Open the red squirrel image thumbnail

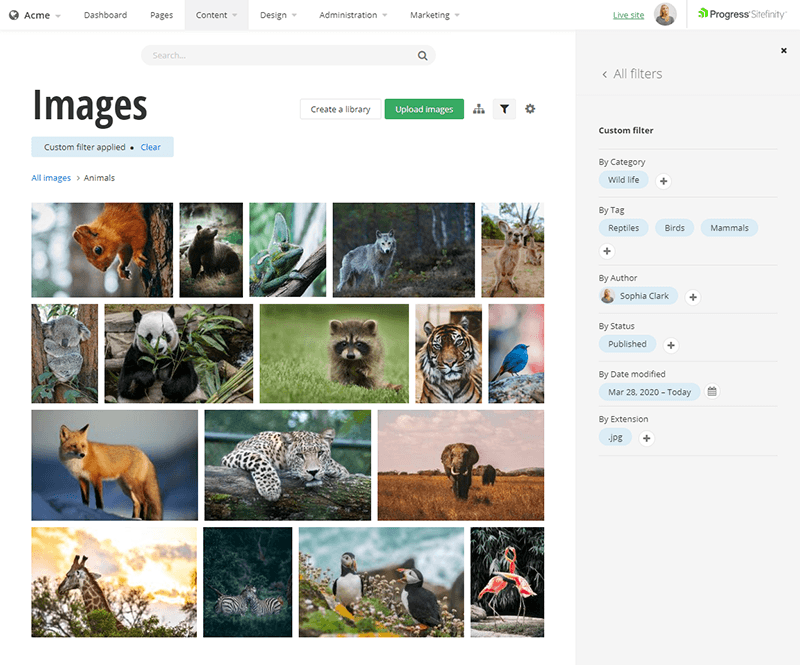[x=102, y=250]
